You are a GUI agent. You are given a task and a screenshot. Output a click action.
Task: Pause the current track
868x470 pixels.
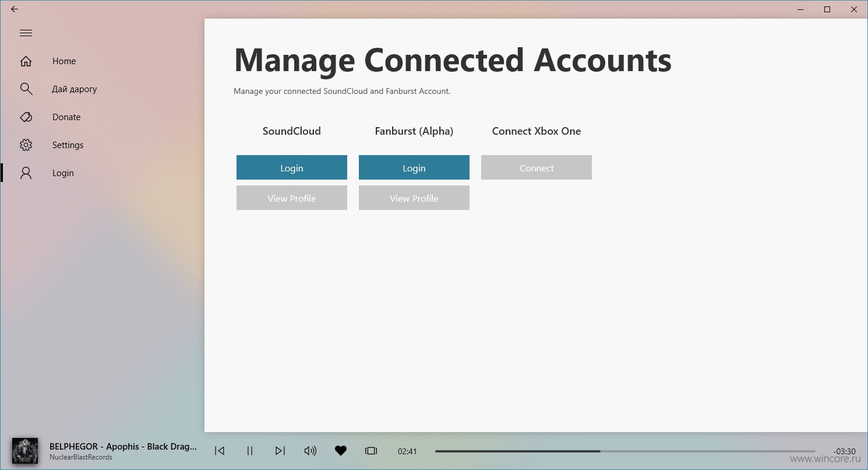pyautogui.click(x=250, y=451)
